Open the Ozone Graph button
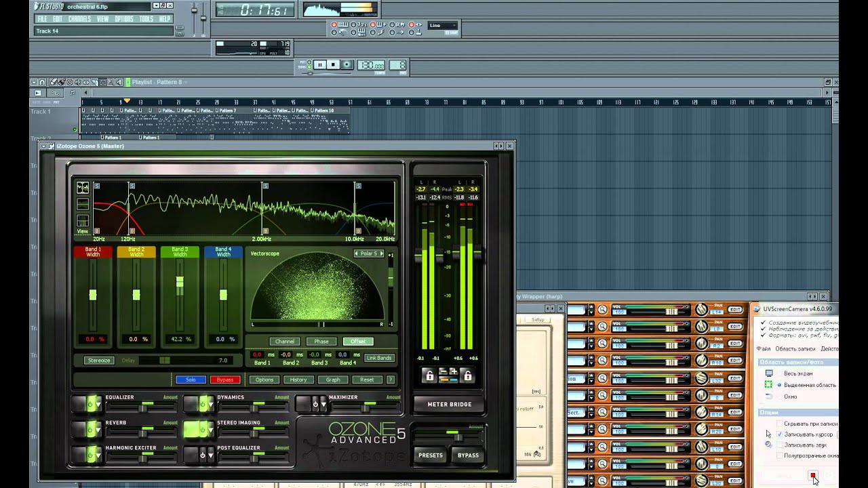Viewport: 868px width, 488px height. click(x=333, y=380)
